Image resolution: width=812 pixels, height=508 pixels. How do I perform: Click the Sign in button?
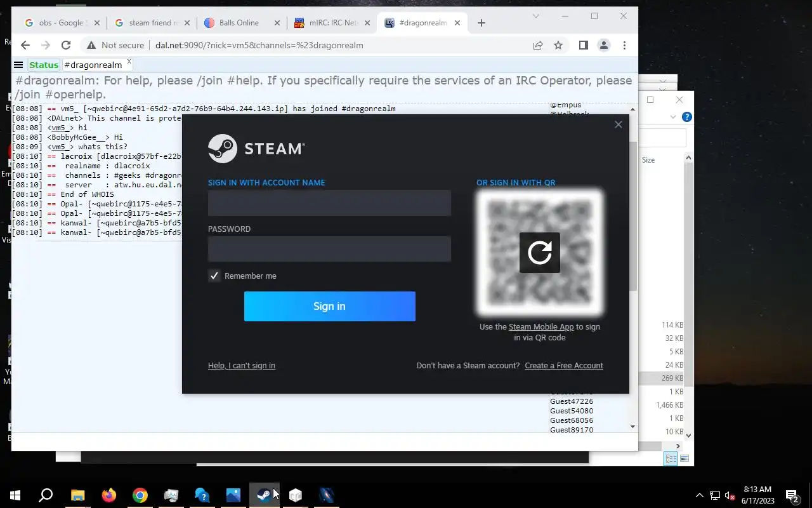click(x=330, y=306)
